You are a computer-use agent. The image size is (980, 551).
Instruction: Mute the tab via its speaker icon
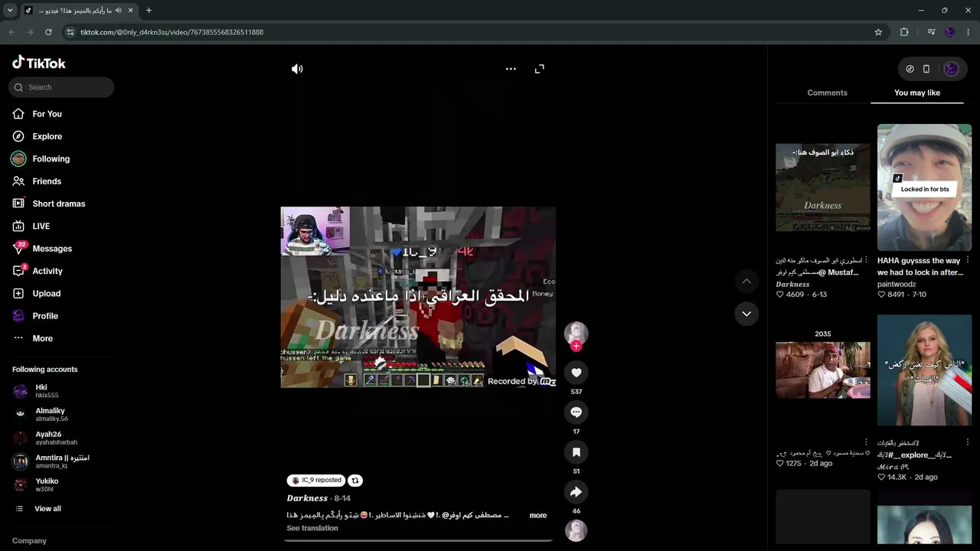pyautogui.click(x=118, y=11)
